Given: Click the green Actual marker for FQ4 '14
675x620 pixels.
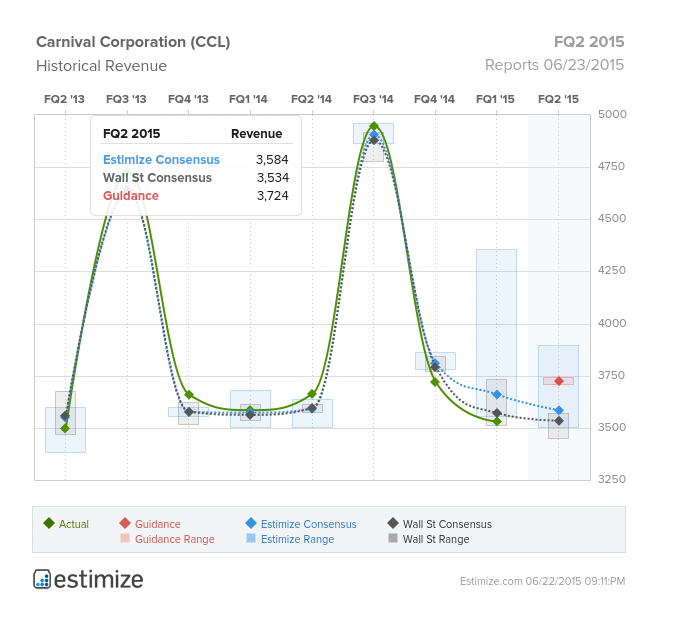Looking at the screenshot, I should pyautogui.click(x=435, y=382).
